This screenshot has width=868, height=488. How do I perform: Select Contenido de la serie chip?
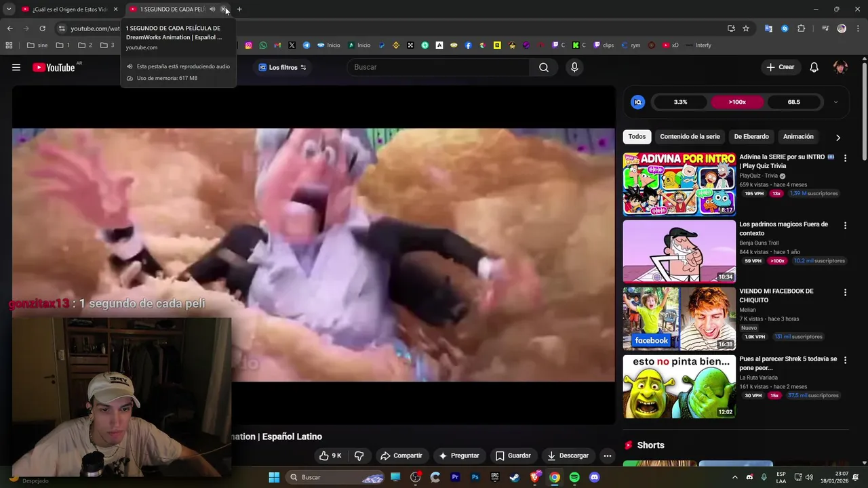690,137
